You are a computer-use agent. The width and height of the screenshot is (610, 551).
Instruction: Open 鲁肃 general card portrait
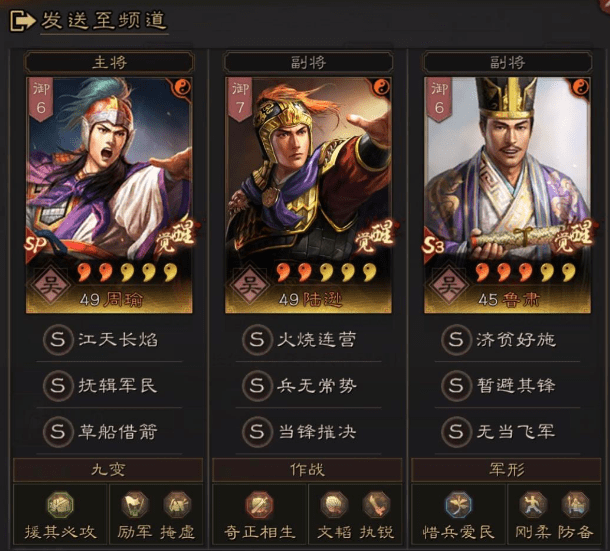(x=507, y=195)
